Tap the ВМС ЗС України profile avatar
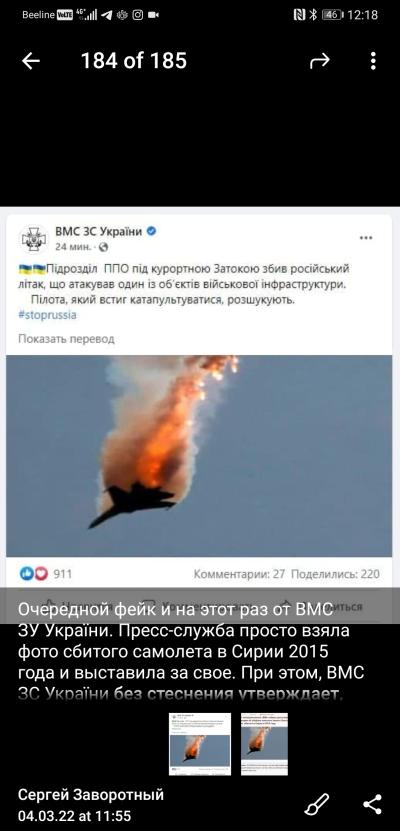This screenshot has width=400, height=831. (x=34, y=240)
